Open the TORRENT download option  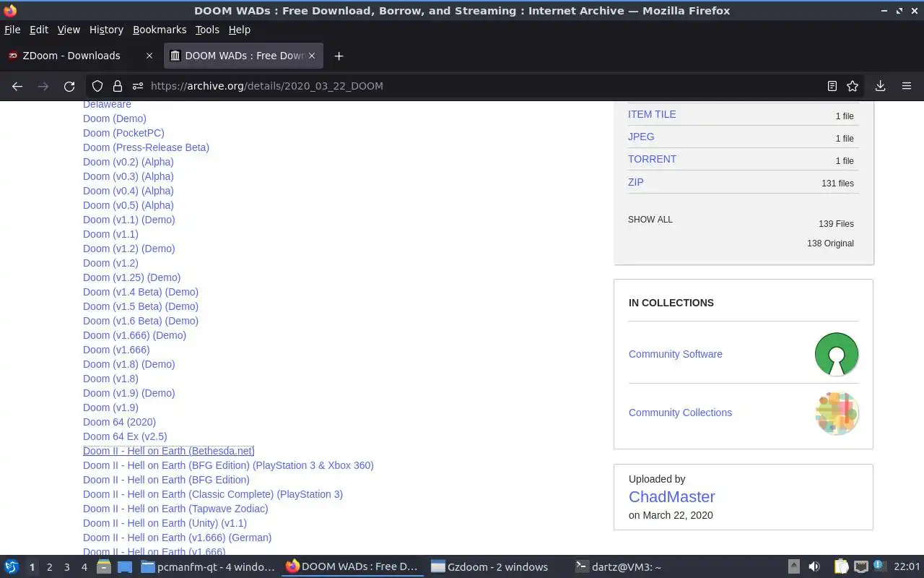pos(652,159)
